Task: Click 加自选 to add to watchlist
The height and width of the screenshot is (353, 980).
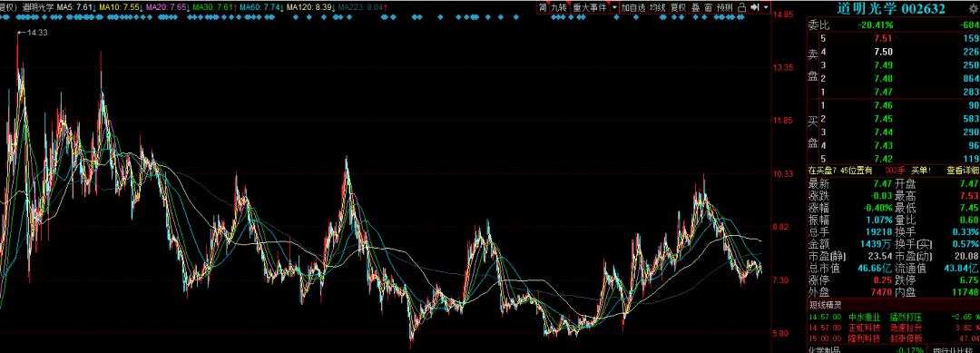Action: (x=633, y=7)
